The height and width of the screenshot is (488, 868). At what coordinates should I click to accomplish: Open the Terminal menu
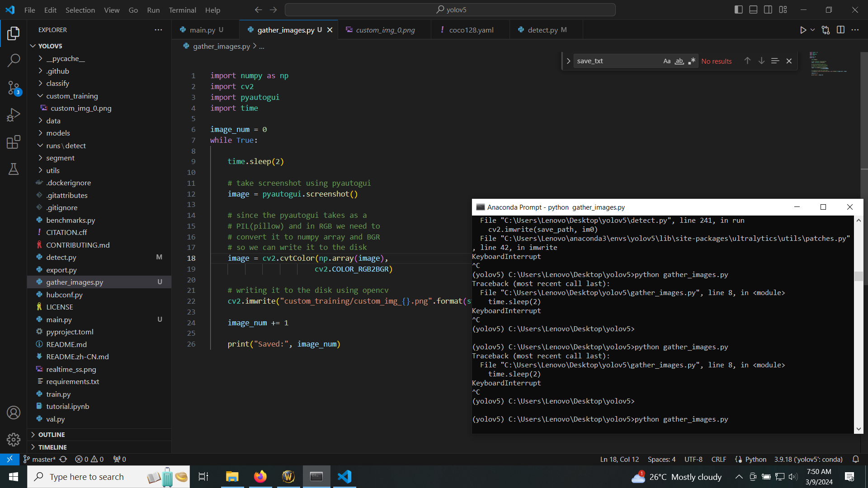[182, 10]
